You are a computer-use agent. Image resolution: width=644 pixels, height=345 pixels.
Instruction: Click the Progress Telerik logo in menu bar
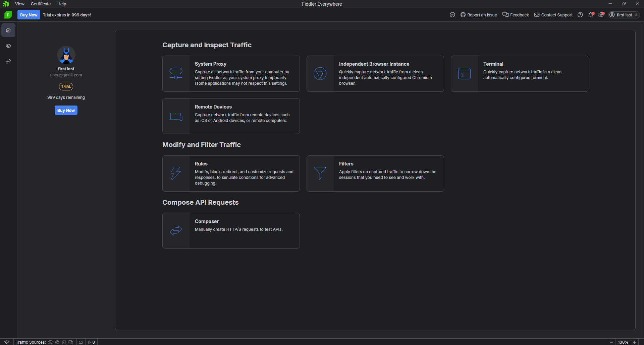[6, 4]
